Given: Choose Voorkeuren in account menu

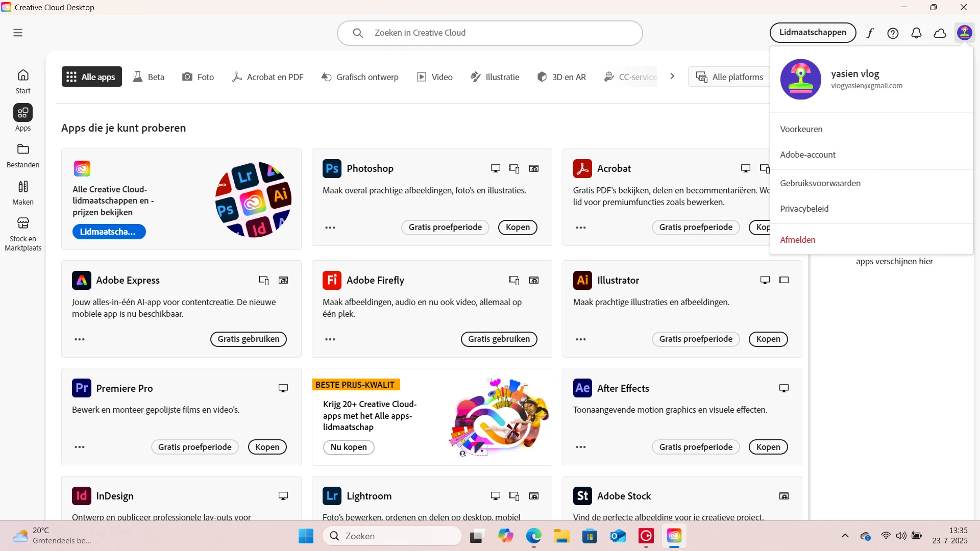Looking at the screenshot, I should click(x=801, y=129).
